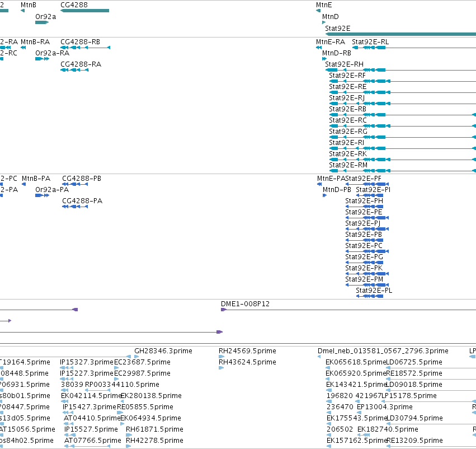Select EST RE13209.5prime
The image size is (476, 449).
414,441
